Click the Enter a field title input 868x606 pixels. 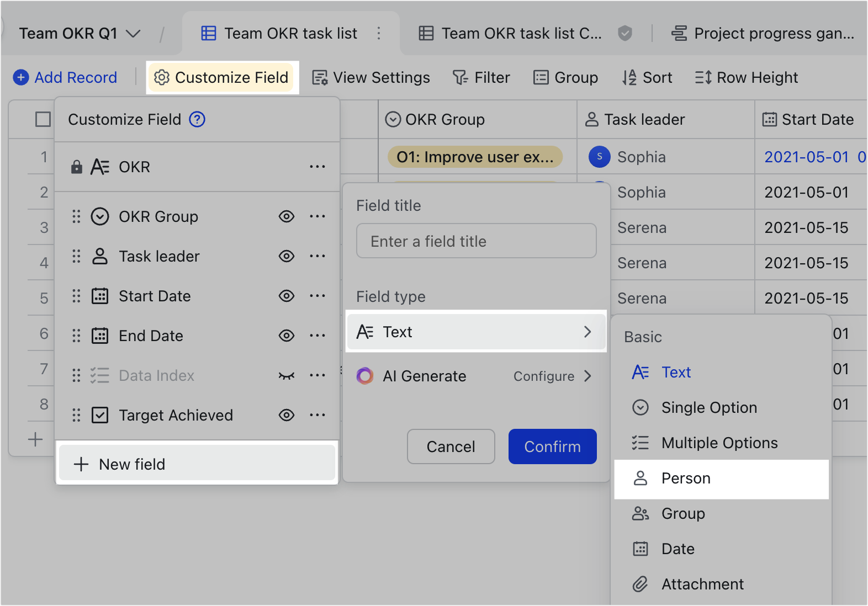pyautogui.click(x=476, y=241)
